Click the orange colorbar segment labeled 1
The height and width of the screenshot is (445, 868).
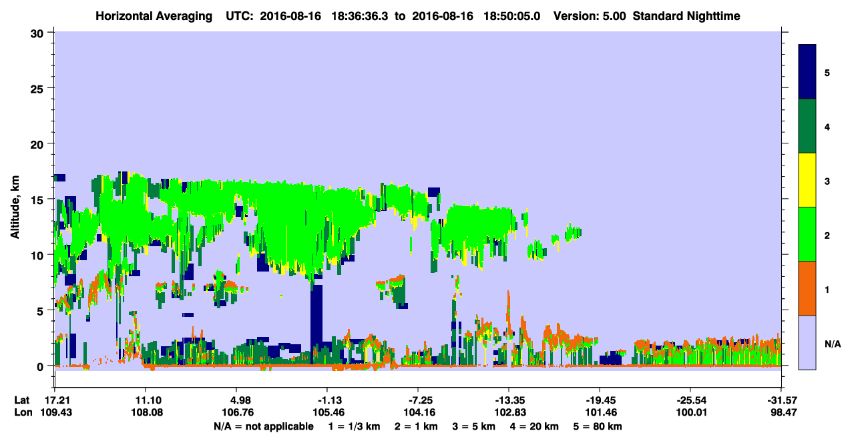[x=807, y=288]
